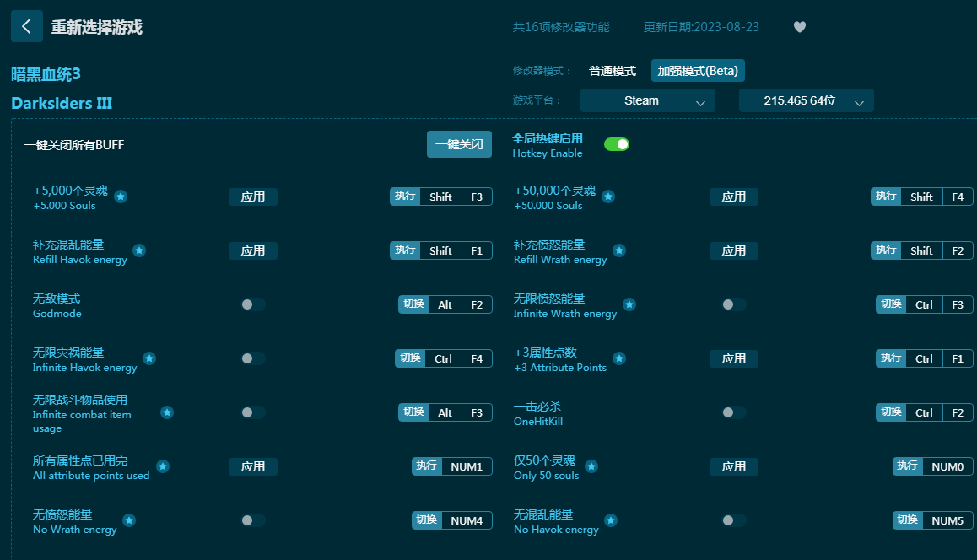Image resolution: width=977 pixels, height=560 pixels.
Task: Click Ctrl F3 hotkey for Infinite Wrath
Action: click(924, 304)
